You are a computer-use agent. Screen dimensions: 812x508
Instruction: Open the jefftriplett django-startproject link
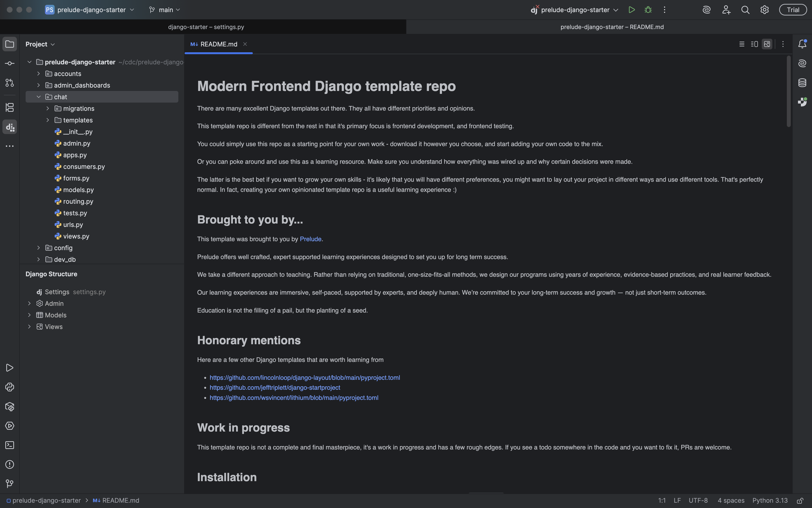point(275,388)
